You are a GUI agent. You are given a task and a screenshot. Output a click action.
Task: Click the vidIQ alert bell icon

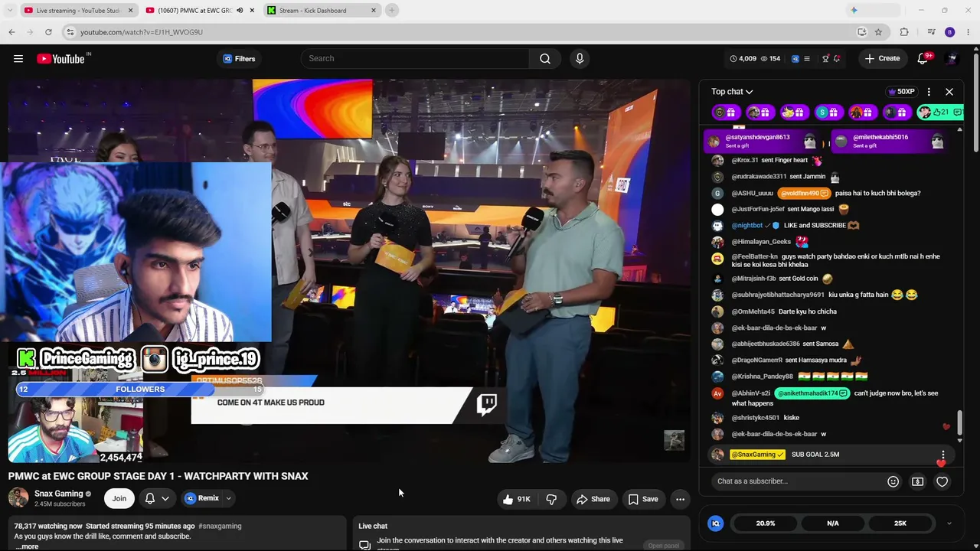pos(837,59)
